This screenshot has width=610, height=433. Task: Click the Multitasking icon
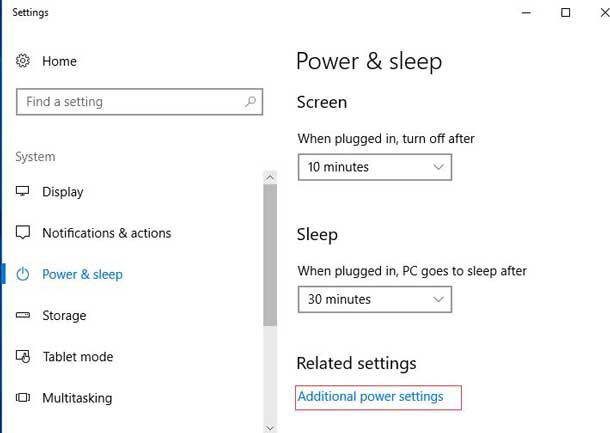(x=23, y=397)
